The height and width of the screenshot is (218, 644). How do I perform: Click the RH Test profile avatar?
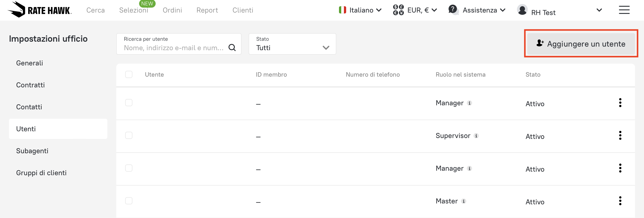[x=522, y=10]
